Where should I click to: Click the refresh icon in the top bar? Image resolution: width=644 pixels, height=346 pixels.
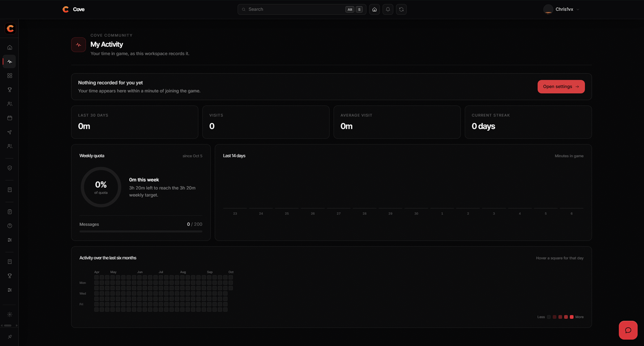tap(401, 9)
